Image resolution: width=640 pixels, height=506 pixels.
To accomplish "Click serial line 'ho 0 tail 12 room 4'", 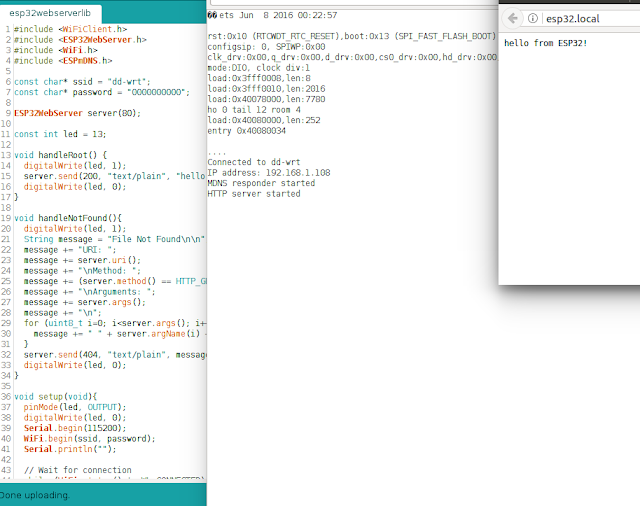I will [254, 110].
